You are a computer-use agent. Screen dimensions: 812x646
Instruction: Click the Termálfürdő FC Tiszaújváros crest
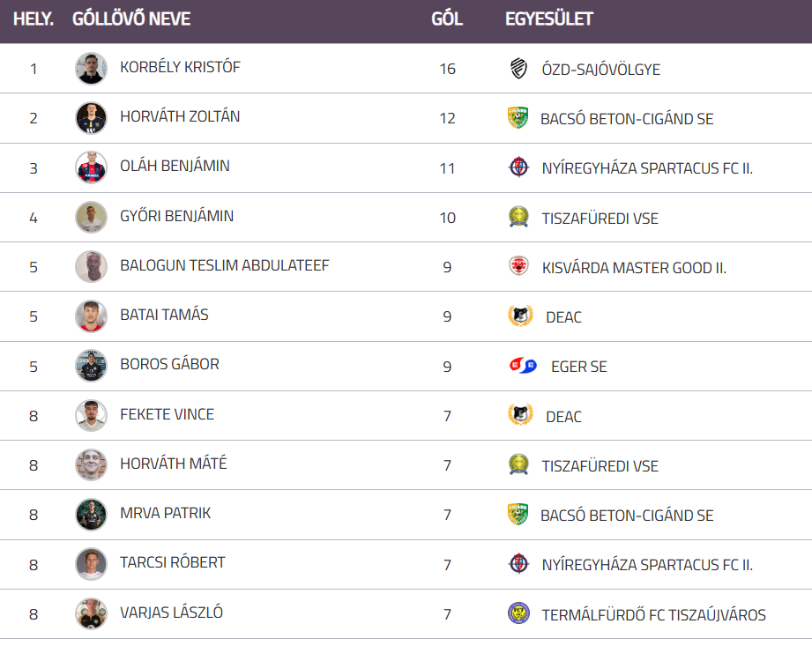(x=518, y=613)
